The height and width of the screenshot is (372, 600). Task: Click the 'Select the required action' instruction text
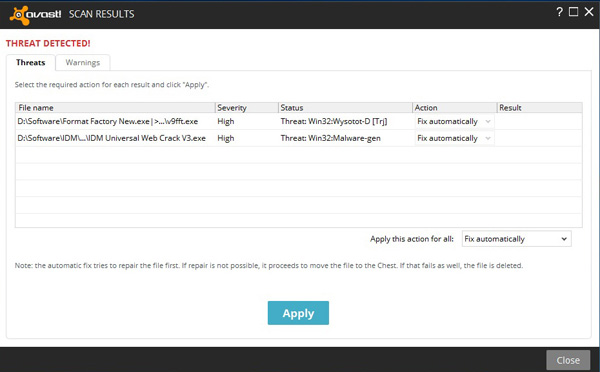click(x=112, y=85)
